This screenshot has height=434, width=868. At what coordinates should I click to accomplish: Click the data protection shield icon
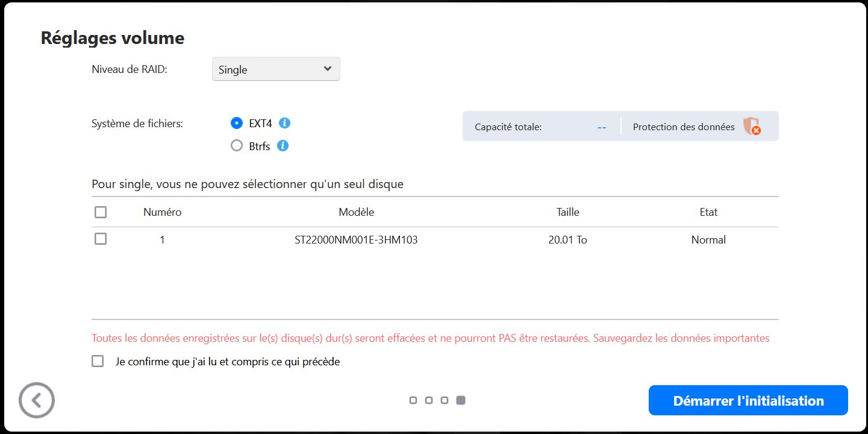(x=751, y=126)
